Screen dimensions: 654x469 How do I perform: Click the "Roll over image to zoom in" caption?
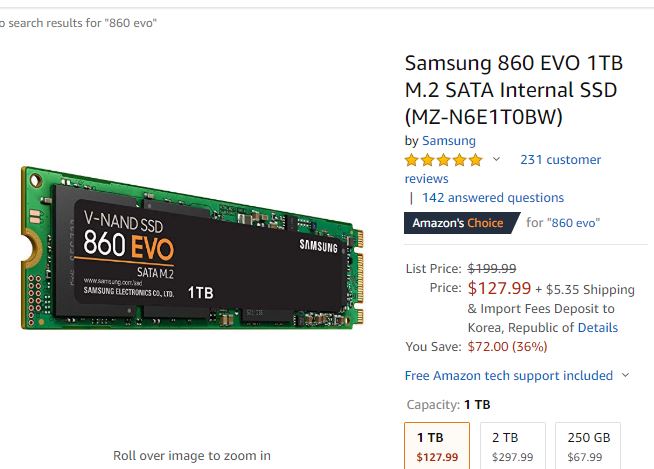point(191,456)
